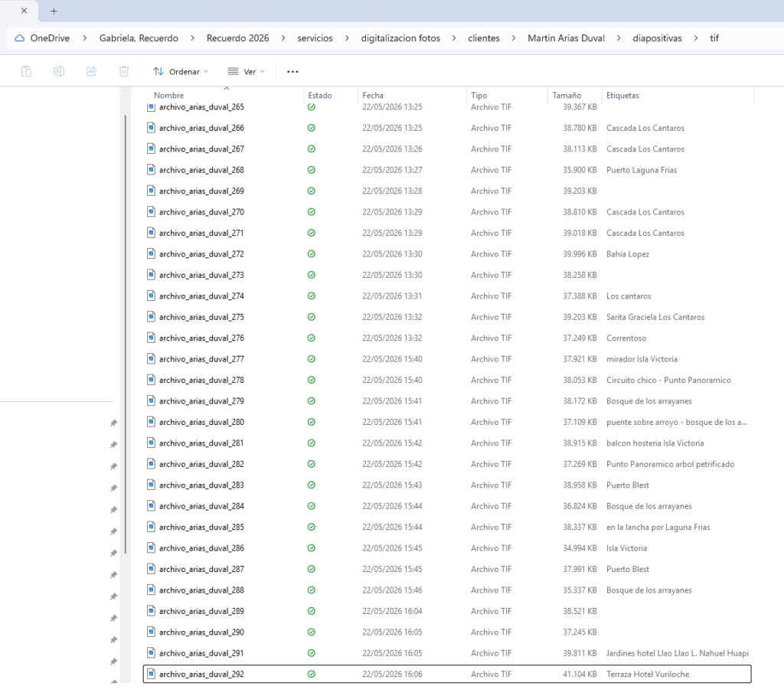Screen dimensions: 784x696
Task: Click the file icon of archivo_arias_duval_280
Action: [x=151, y=422]
